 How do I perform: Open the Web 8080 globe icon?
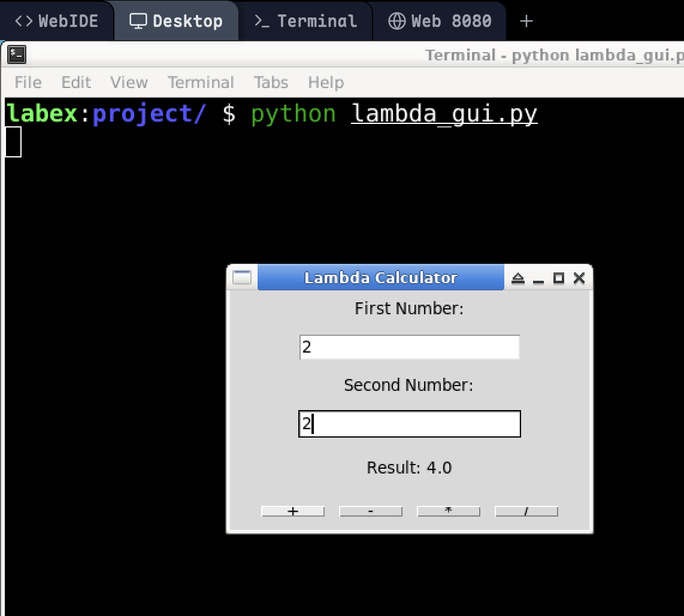(396, 20)
